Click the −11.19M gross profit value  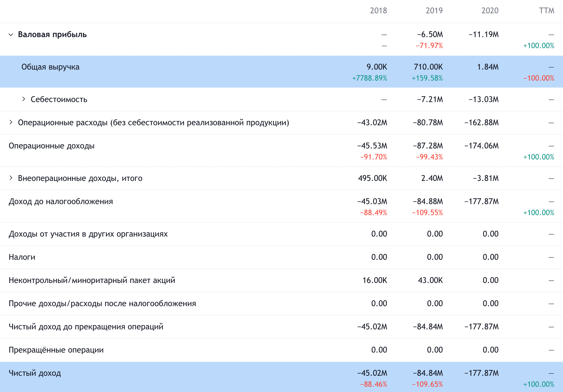[x=484, y=35]
